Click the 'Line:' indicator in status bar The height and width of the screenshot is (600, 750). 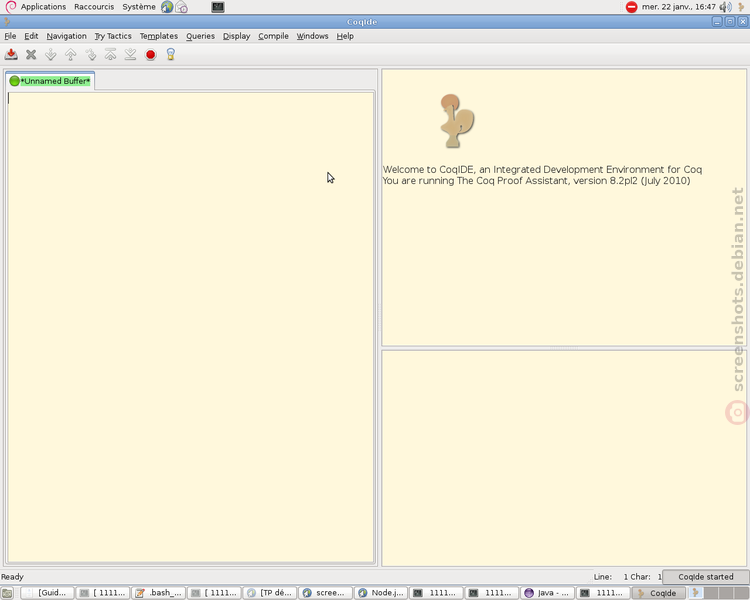pos(603,577)
